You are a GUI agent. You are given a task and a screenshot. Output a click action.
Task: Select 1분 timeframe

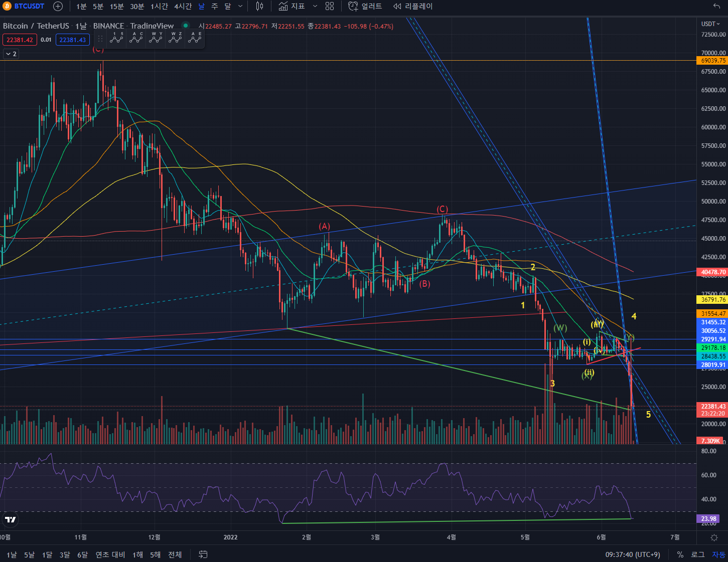coord(81,7)
